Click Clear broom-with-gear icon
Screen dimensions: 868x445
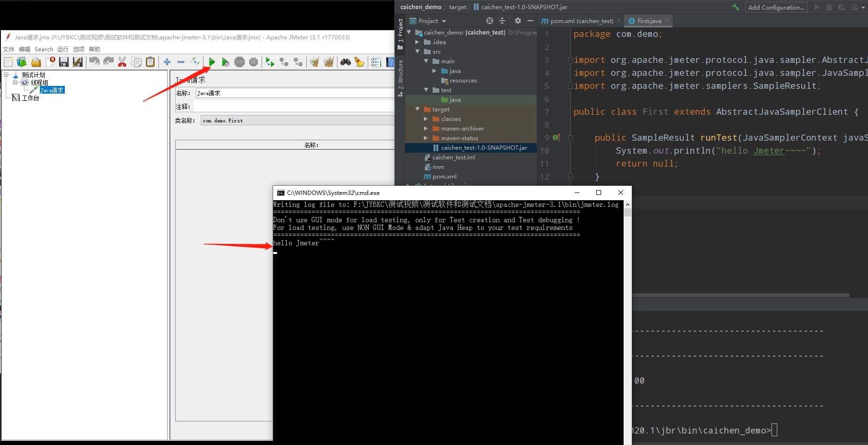[314, 62]
